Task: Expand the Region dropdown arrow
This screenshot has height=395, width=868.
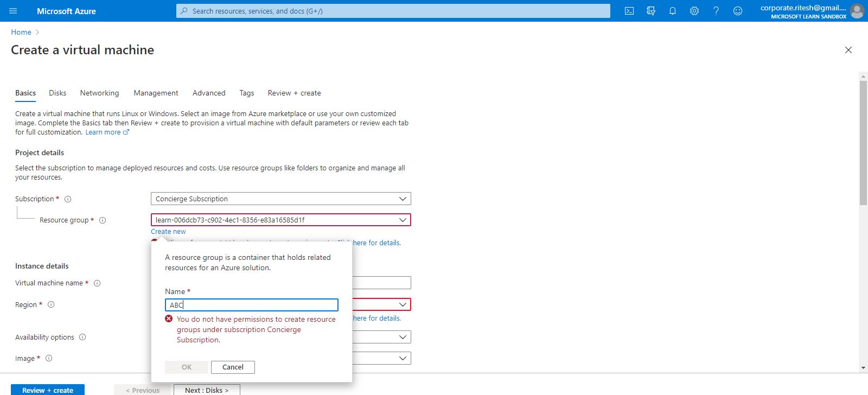Action: click(x=403, y=304)
